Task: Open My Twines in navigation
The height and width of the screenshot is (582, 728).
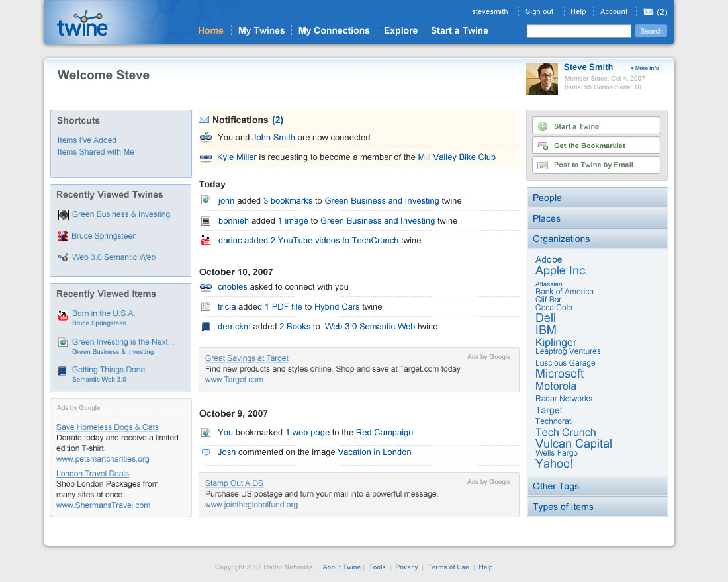Action: pyautogui.click(x=261, y=30)
